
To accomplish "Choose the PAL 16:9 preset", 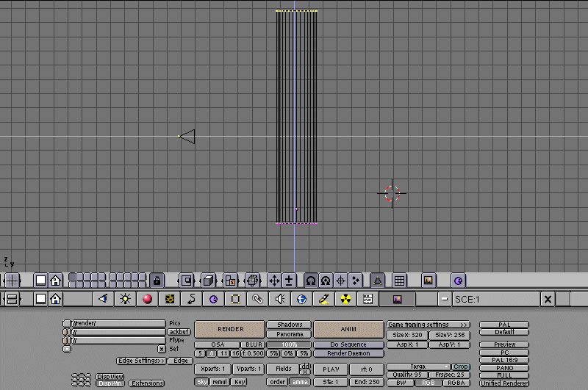I will click(503, 360).
